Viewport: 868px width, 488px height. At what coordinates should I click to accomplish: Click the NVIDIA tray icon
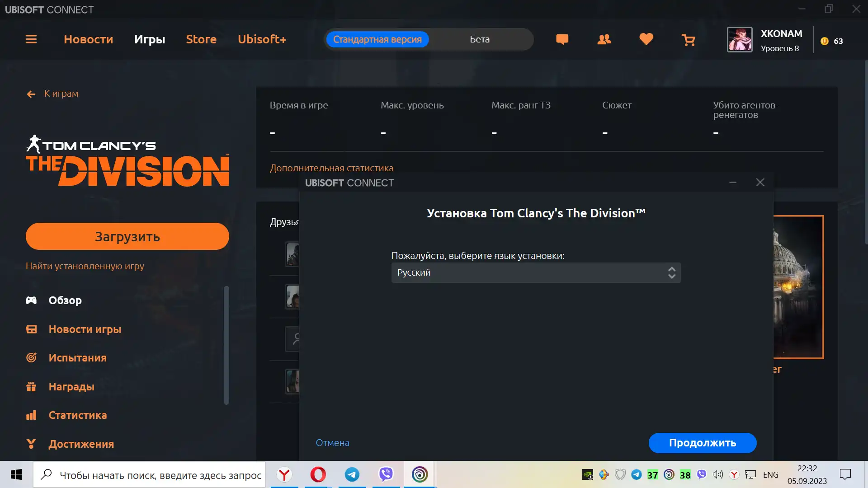tap(587, 474)
